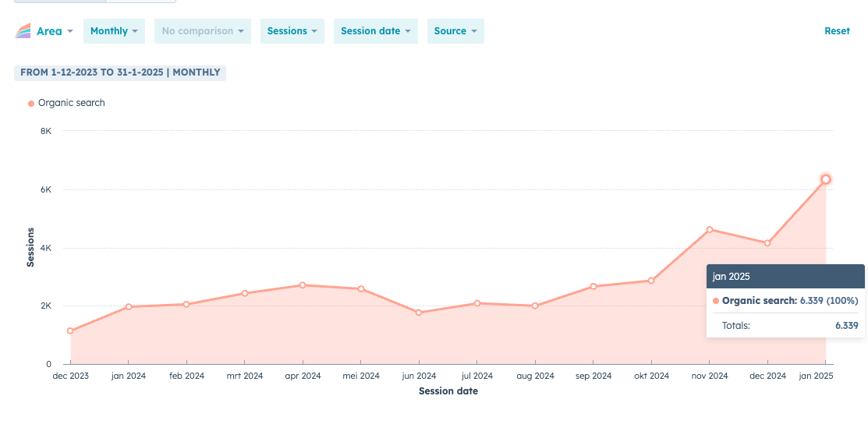Select the dec 2024 data point
The image size is (868, 424).
[767, 243]
